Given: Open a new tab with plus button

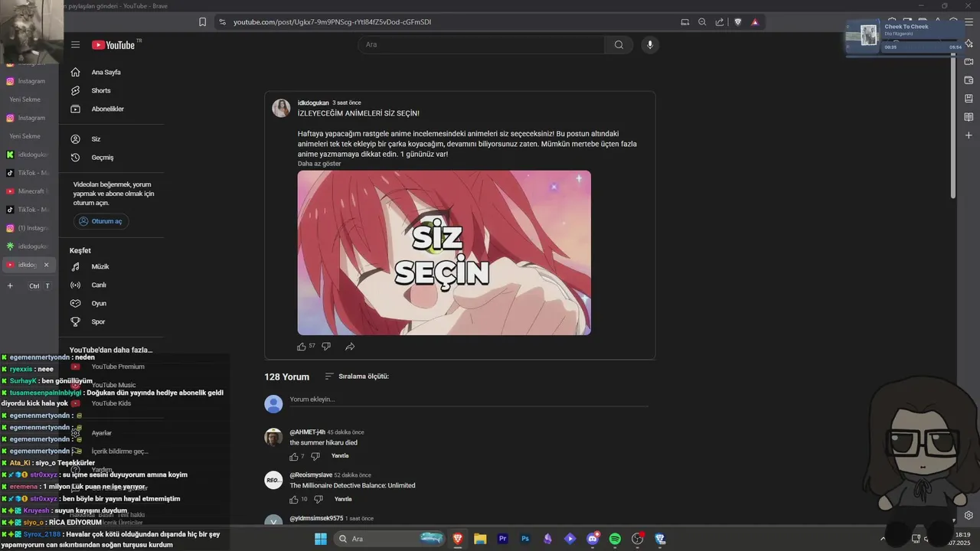Looking at the screenshot, I should pyautogui.click(x=10, y=286).
